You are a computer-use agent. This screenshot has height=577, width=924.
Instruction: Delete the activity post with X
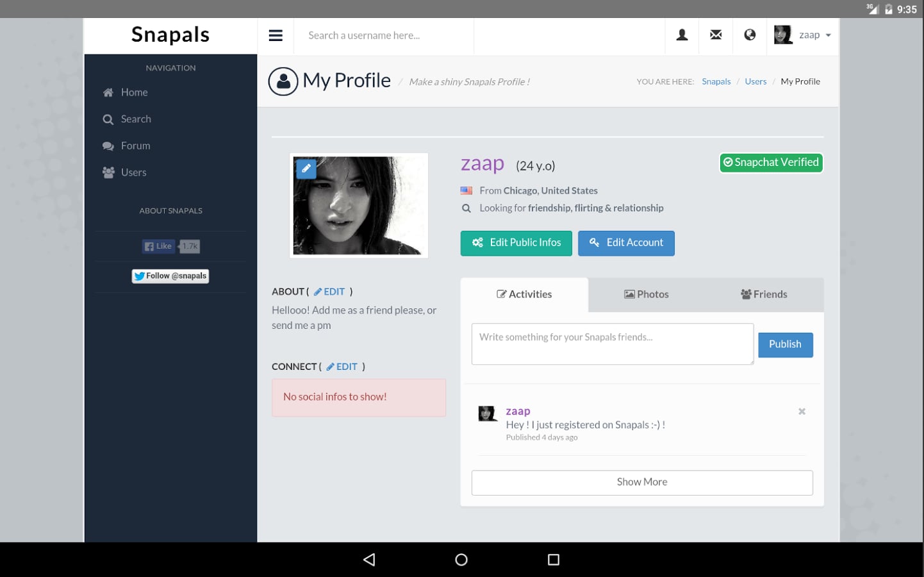click(802, 412)
